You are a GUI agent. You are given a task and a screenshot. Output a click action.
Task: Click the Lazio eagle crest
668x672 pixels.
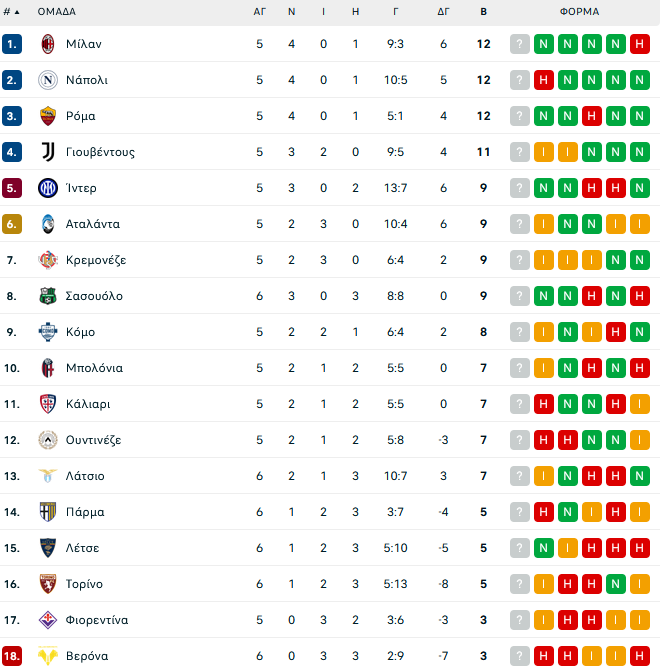47,476
